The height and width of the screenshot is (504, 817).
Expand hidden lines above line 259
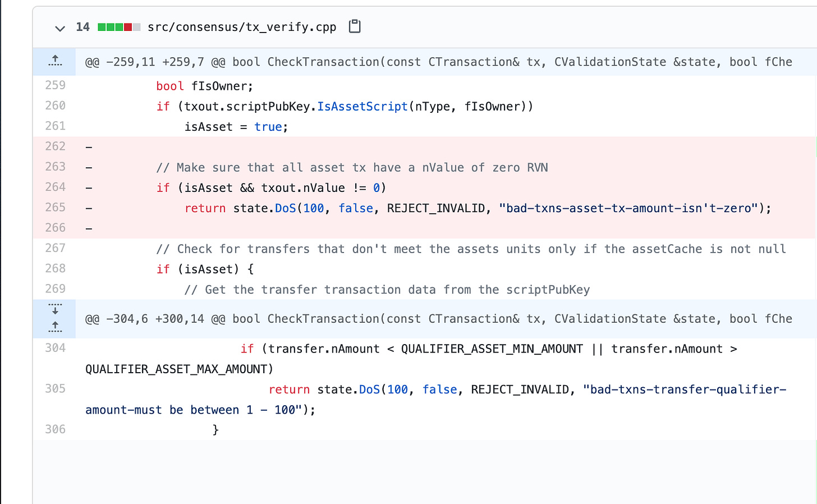55,61
